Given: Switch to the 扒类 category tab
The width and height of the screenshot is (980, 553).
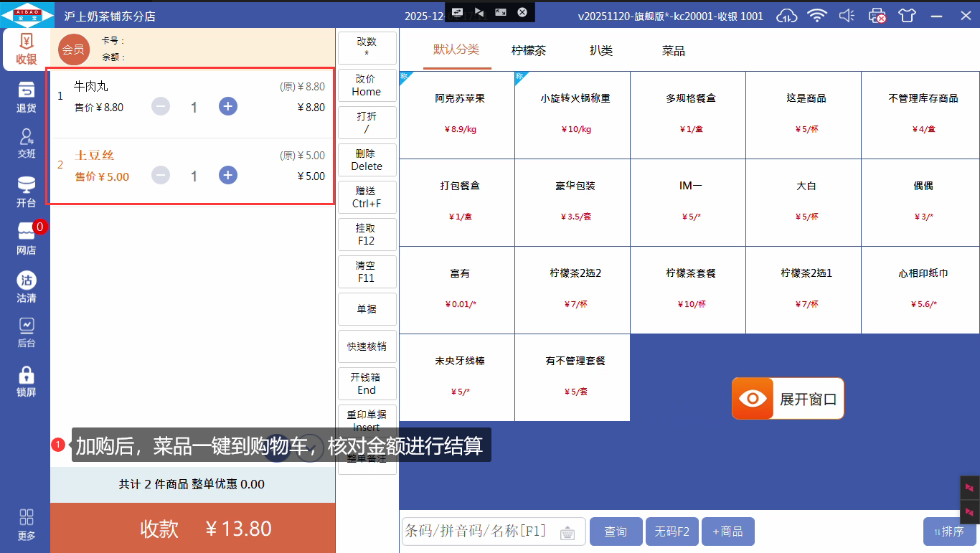Looking at the screenshot, I should [601, 51].
